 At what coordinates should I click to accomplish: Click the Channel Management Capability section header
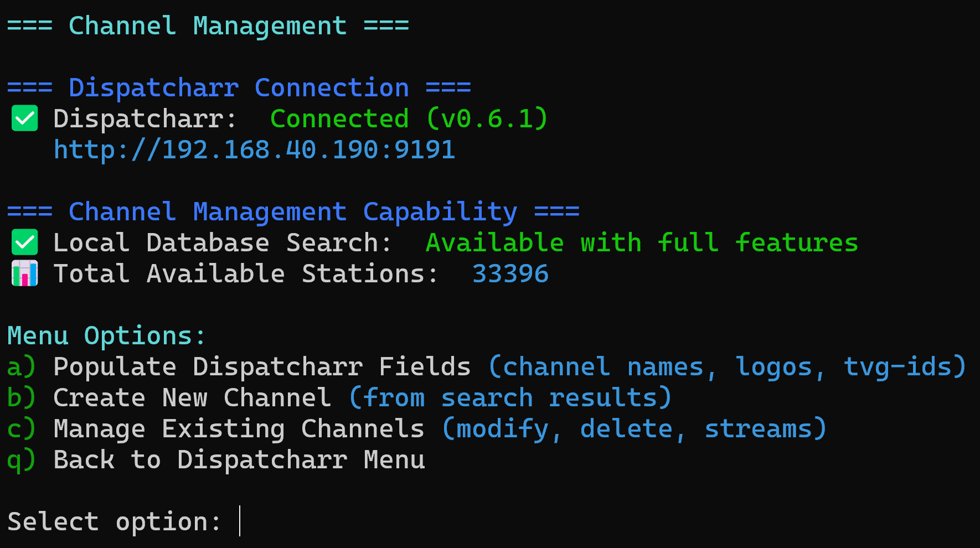click(293, 212)
